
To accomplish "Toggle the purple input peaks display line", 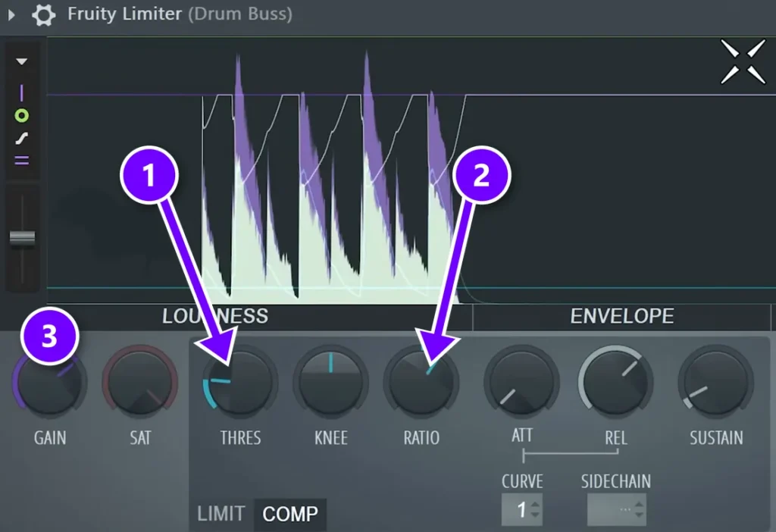I will coord(21,92).
